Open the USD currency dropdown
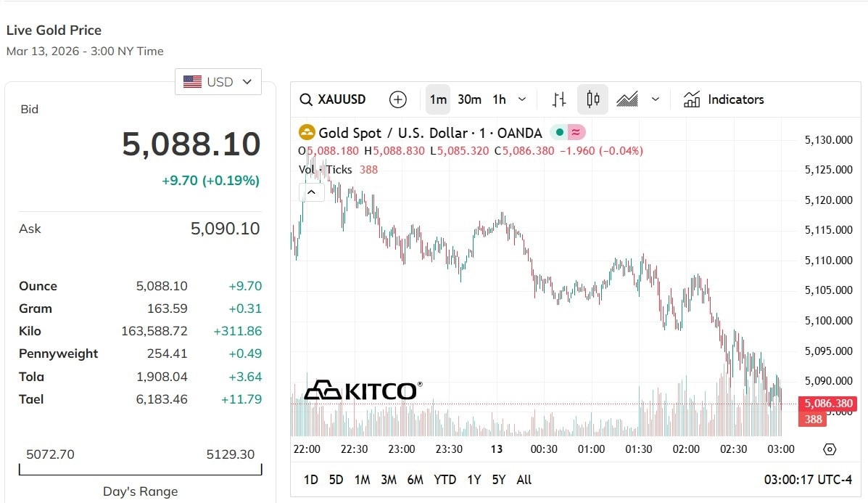 click(218, 82)
